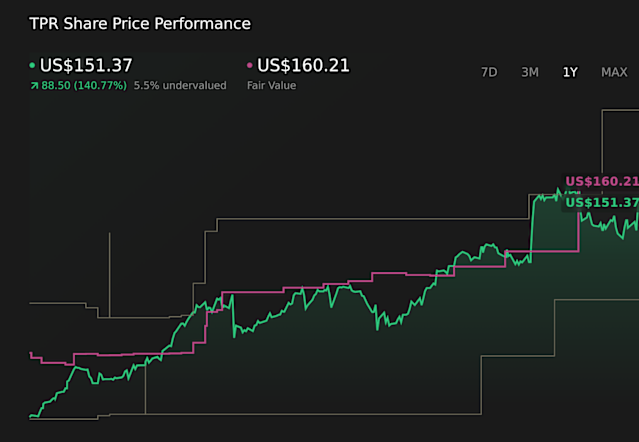Click the 88.50 (140.77%) change figure
Screen dimensions: 639x442
[85, 86]
